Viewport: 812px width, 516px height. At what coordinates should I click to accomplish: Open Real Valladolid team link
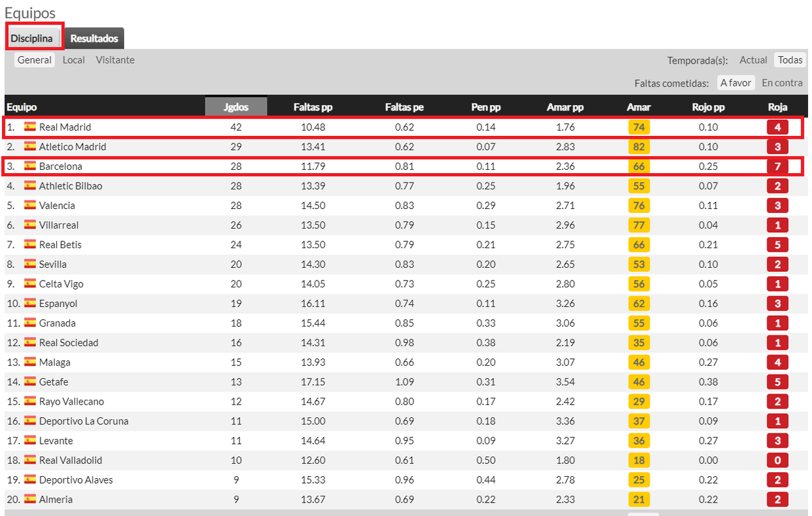click(x=70, y=461)
